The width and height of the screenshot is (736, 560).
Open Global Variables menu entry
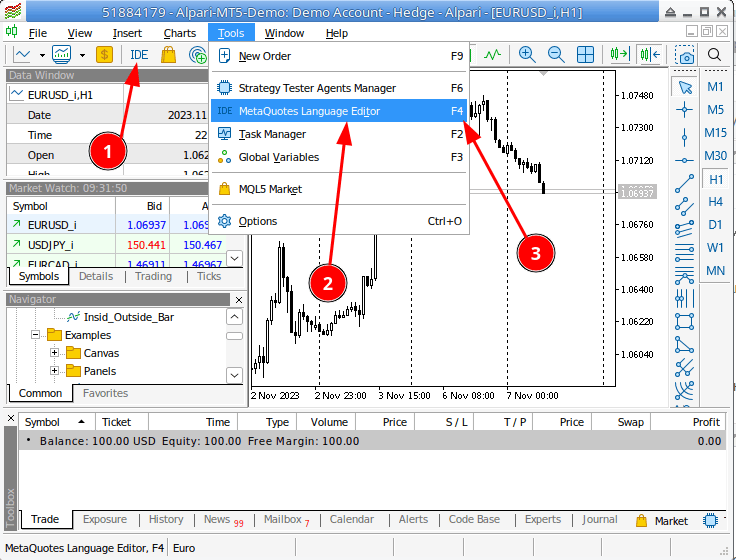[339, 157]
